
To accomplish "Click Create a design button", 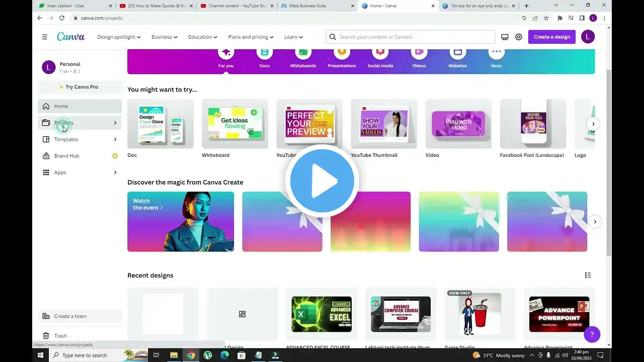I will pos(552,37).
